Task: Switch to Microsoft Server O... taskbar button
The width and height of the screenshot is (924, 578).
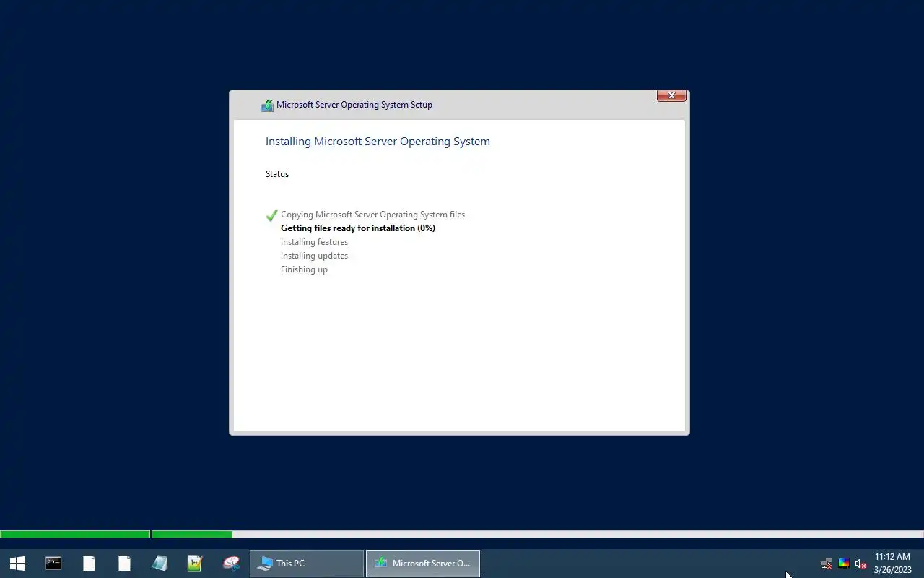Action: 423,564
